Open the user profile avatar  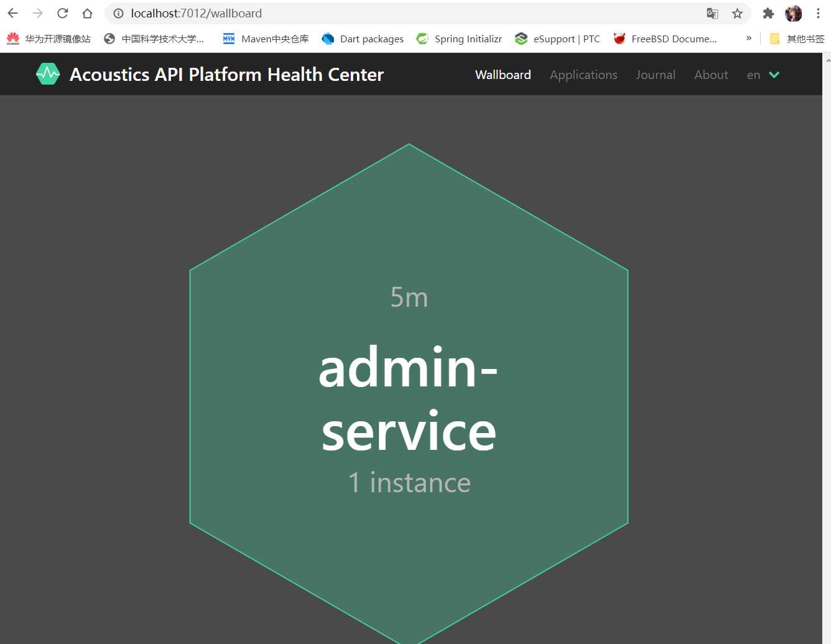tap(793, 13)
